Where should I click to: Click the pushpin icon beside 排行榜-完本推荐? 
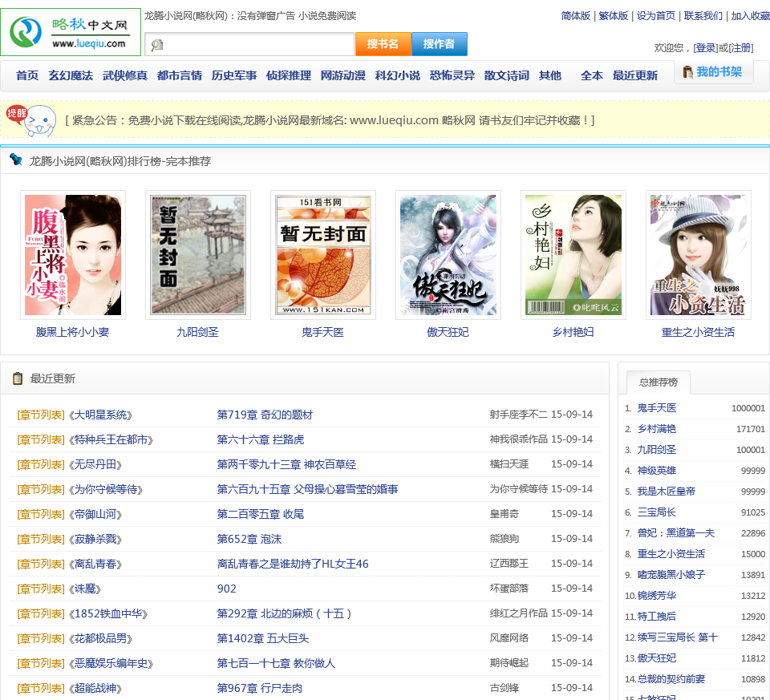[x=16, y=160]
